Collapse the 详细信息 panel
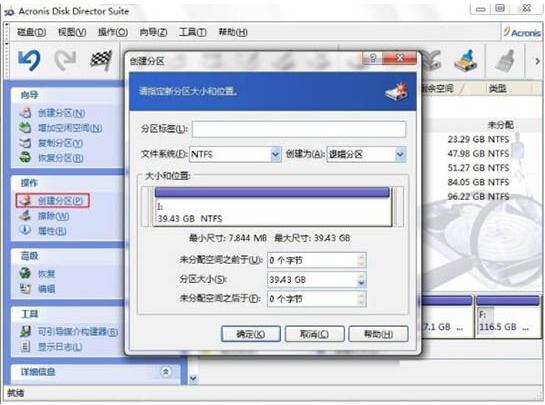Image resolution: width=545 pixels, height=405 pixels. (166, 372)
